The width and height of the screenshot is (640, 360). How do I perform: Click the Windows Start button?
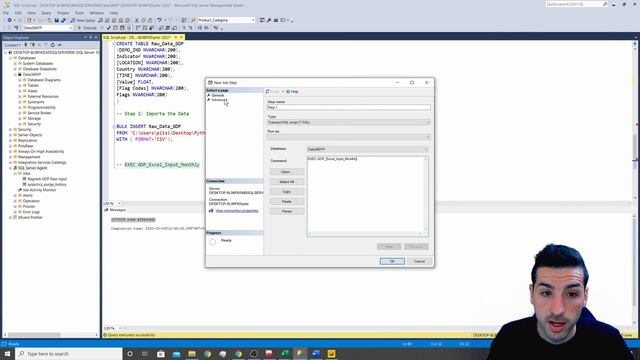(x=7, y=353)
